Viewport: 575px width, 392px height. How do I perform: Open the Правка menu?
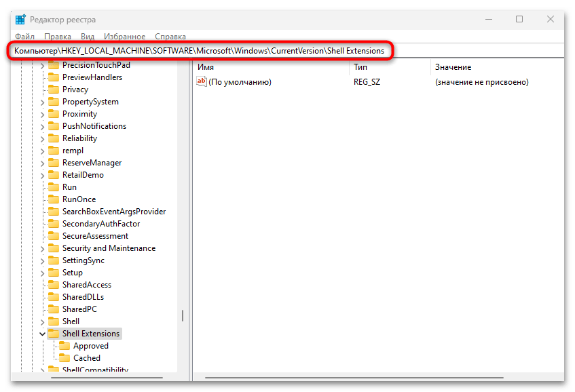pyautogui.click(x=57, y=36)
